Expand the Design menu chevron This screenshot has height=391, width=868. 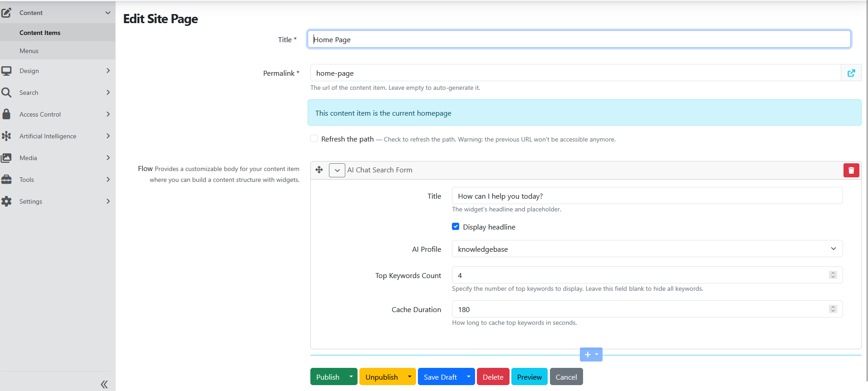(108, 71)
